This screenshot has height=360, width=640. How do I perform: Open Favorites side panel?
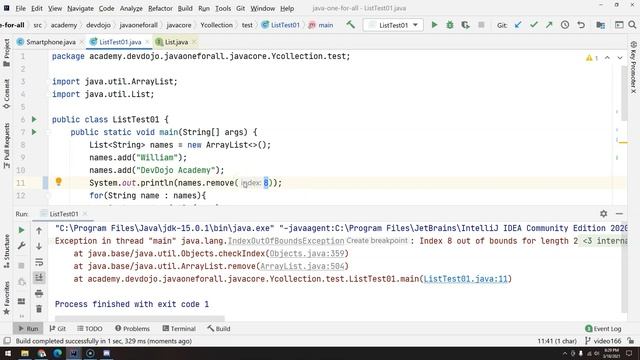[7, 298]
